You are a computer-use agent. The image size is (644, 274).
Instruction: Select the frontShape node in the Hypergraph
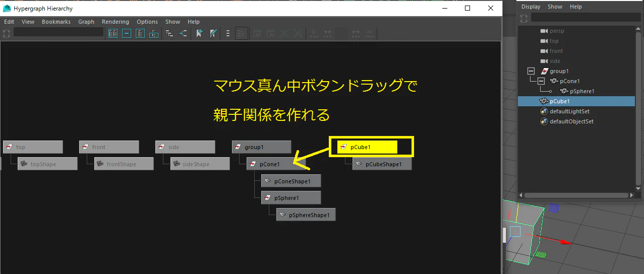tap(124, 164)
